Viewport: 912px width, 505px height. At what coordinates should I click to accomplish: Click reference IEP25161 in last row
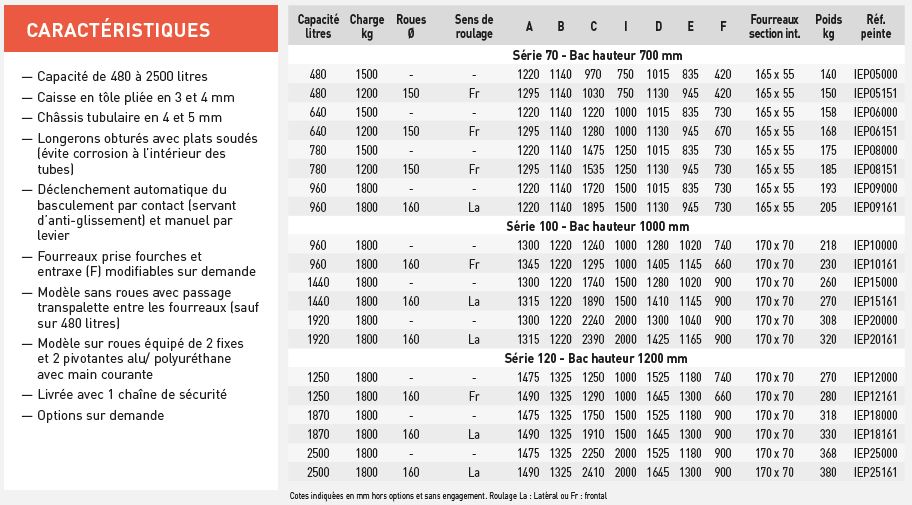tap(875, 472)
